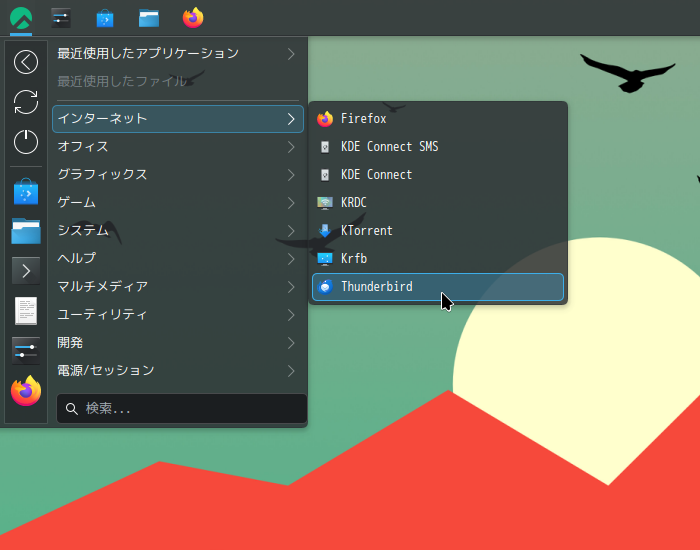This screenshot has height=550, width=700.
Task: Expand the グラフィックス submenu arrow
Action: point(291,175)
